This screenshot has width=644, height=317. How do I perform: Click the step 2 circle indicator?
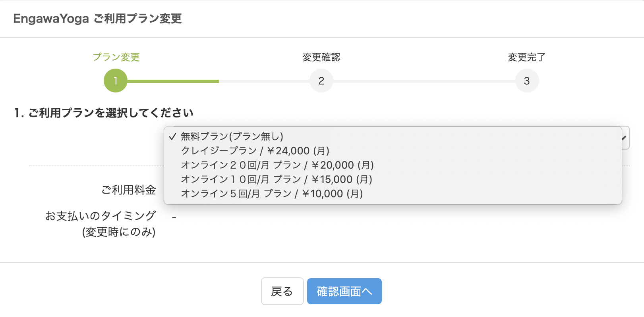tap(321, 81)
